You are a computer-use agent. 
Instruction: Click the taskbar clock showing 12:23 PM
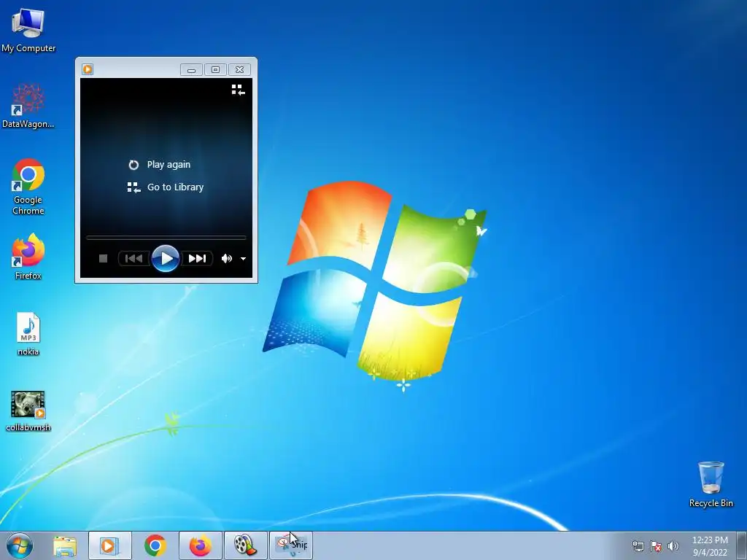click(710, 546)
